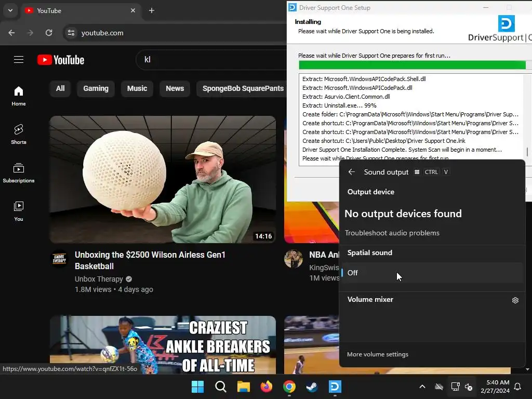Open the clock showing 5:40 AM
The height and width of the screenshot is (399, 532).
[495, 387]
